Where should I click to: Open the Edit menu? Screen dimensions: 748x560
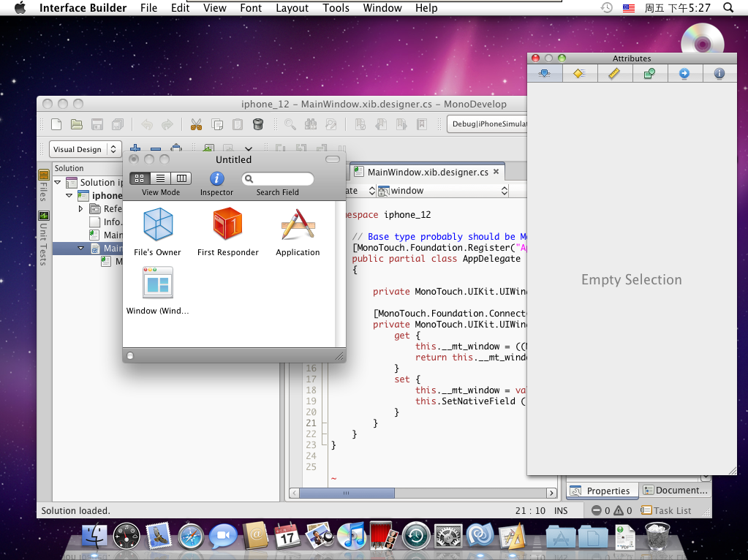(x=181, y=8)
